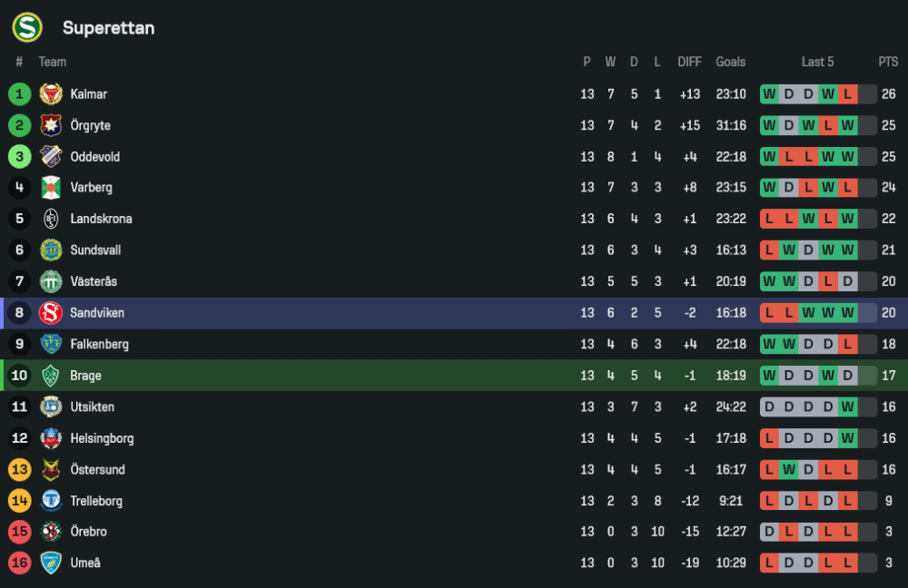
Task: Click the Östersund club crest
Action: coord(51,470)
